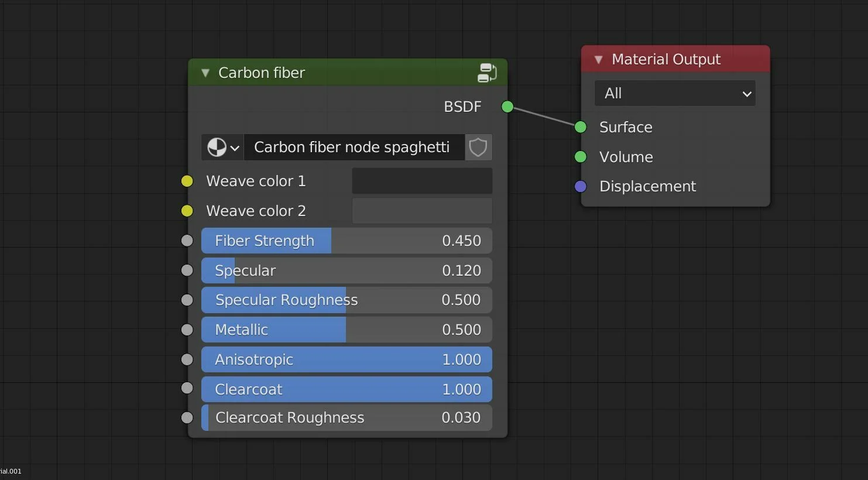Collapse the Material Output node header
Viewport: 868px width, 480px height.
[x=598, y=59]
